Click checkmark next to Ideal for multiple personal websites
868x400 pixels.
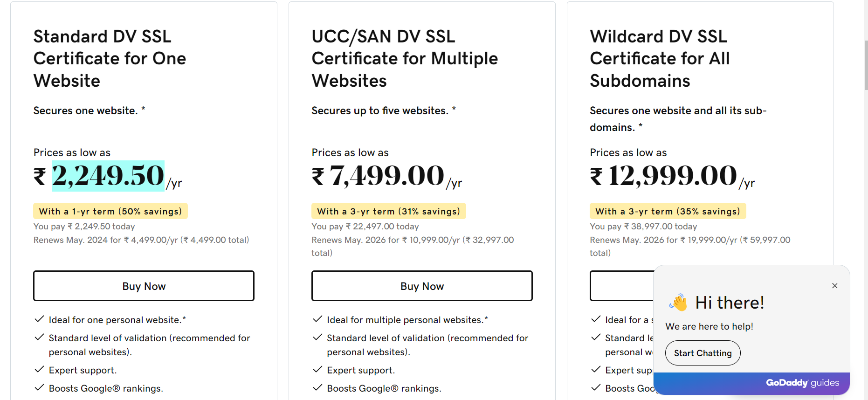(317, 319)
